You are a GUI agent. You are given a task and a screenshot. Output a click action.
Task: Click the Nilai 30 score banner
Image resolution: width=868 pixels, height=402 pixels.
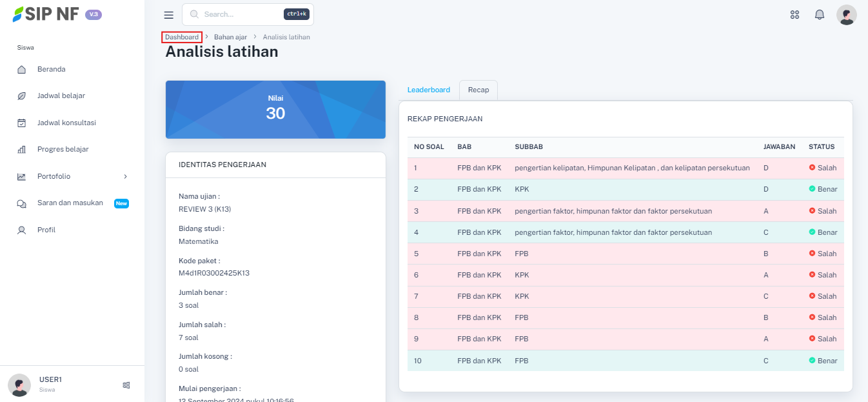tap(275, 110)
